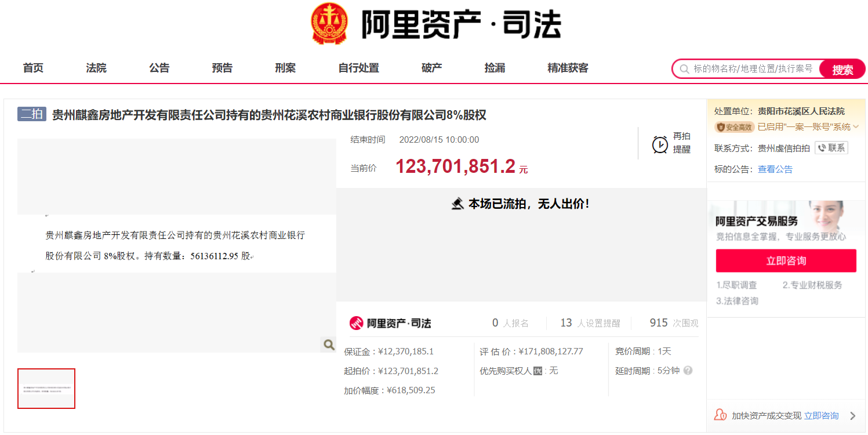The image size is (868, 435).
Task: Expand the 一案一账号 system dropdown arrow
Action: pyautogui.click(x=855, y=127)
